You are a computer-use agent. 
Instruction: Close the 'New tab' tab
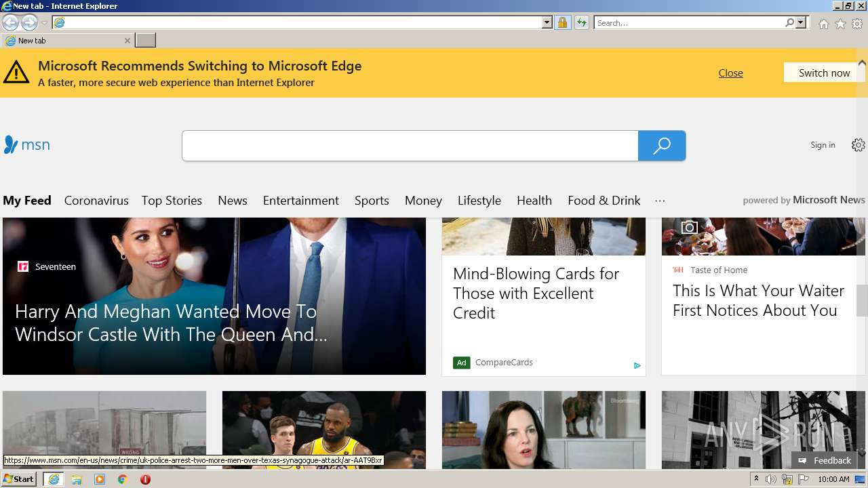click(x=127, y=41)
